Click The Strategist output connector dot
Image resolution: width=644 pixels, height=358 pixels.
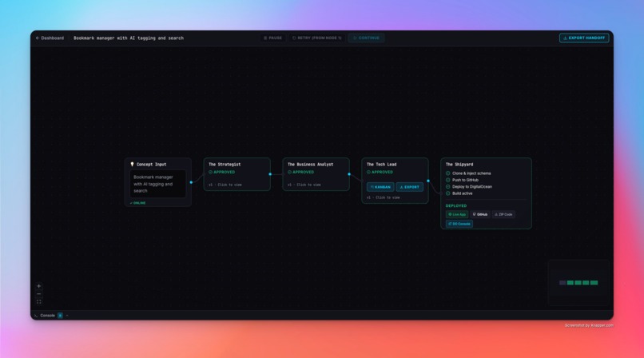270,174
